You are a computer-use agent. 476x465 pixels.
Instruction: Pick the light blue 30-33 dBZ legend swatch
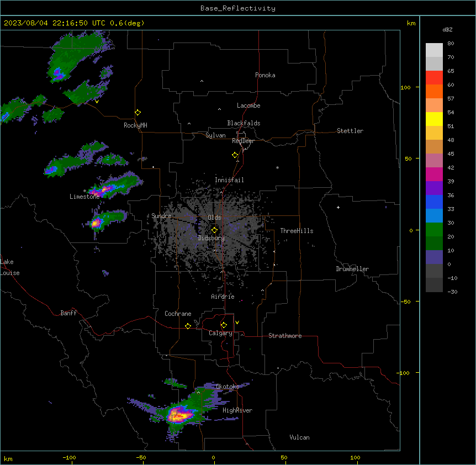[434, 216]
